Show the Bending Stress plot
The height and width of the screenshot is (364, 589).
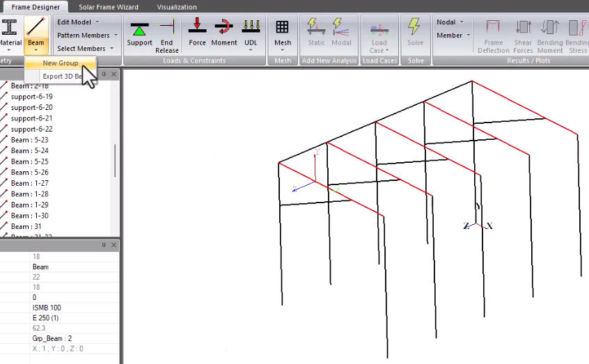click(577, 36)
